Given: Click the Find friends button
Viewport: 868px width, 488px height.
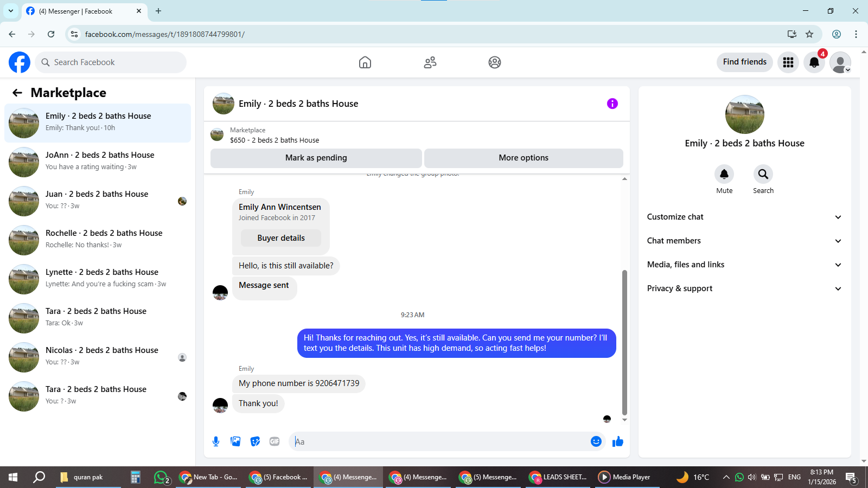Looking at the screenshot, I should click(x=745, y=62).
